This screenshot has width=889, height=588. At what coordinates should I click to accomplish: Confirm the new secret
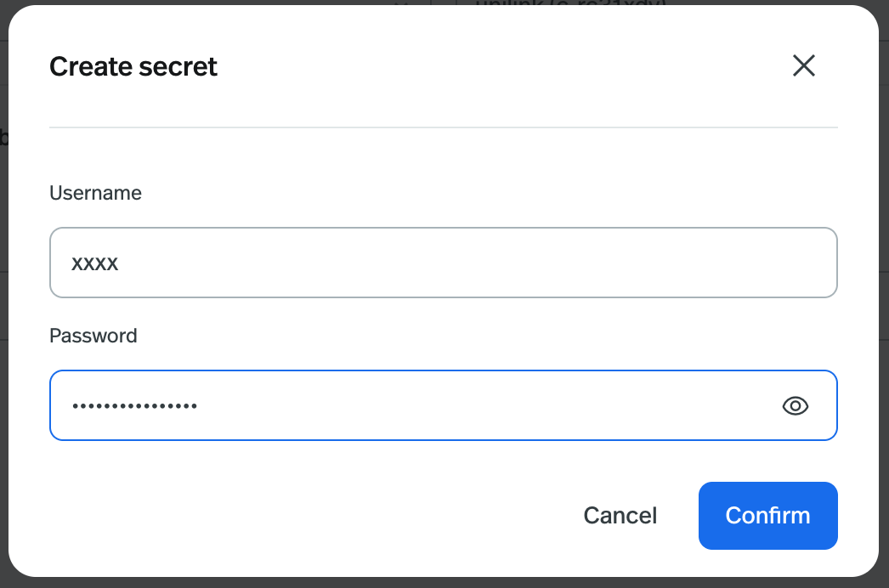point(767,515)
